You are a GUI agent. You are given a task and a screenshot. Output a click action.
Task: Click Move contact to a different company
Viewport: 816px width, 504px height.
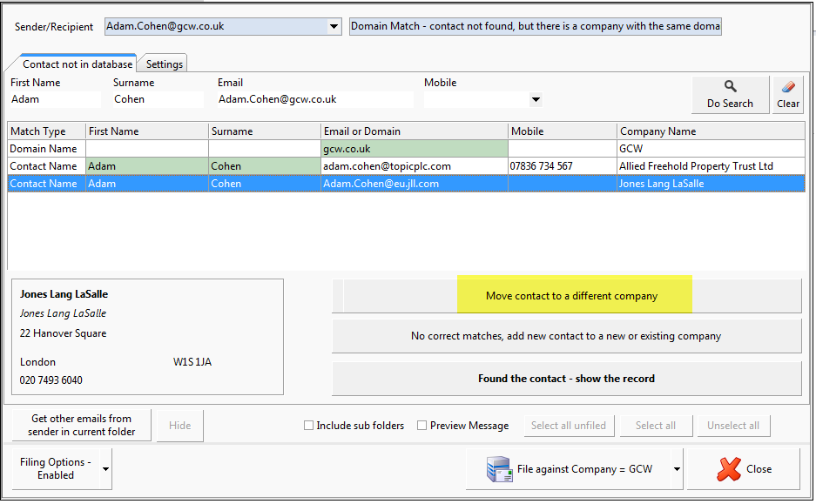tap(571, 296)
